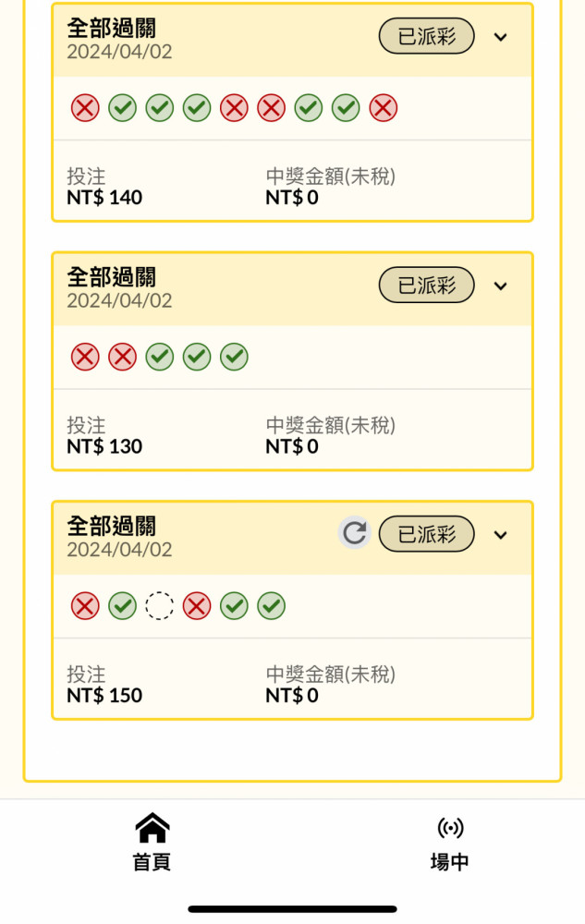Tap the live broadcast icon above 場中
This screenshot has width=585, height=924.
click(x=450, y=828)
